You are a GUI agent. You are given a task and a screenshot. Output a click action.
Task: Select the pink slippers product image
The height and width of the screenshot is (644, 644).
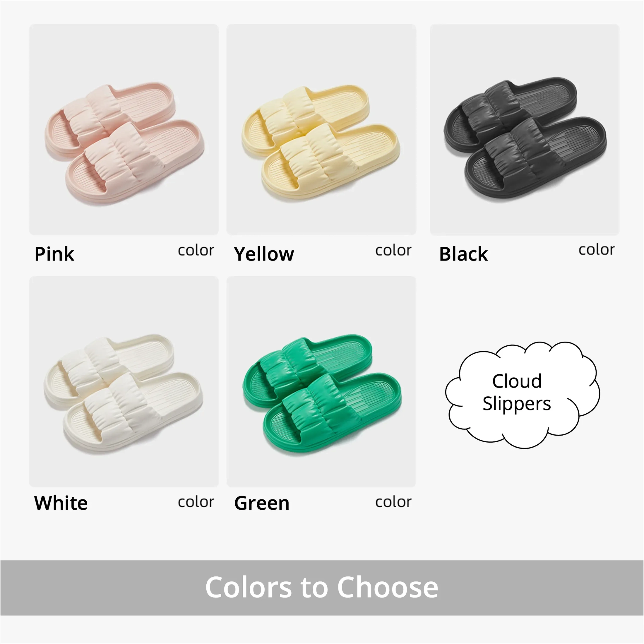coord(124,129)
